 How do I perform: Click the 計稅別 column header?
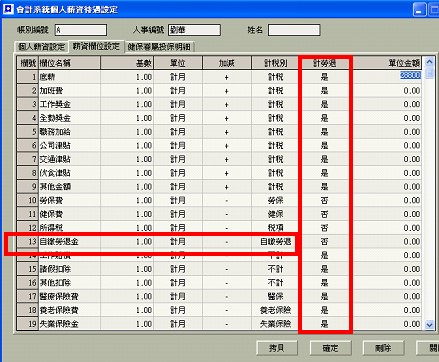(275, 63)
